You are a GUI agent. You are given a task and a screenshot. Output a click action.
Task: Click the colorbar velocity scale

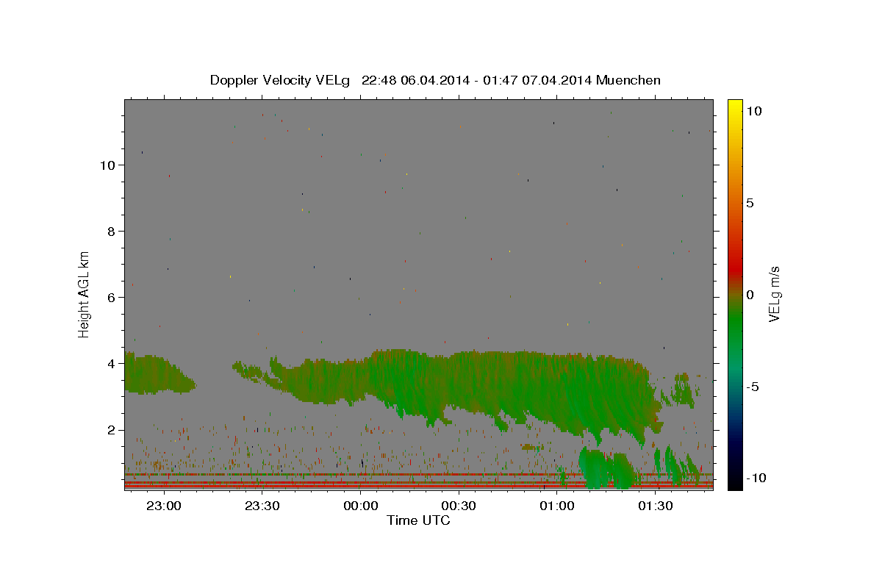click(734, 294)
